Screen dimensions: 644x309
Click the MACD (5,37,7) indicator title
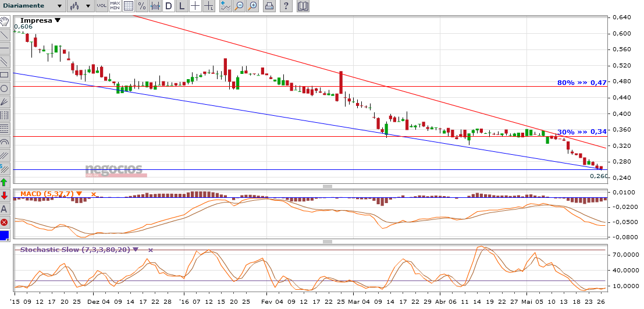pyautogui.click(x=47, y=194)
